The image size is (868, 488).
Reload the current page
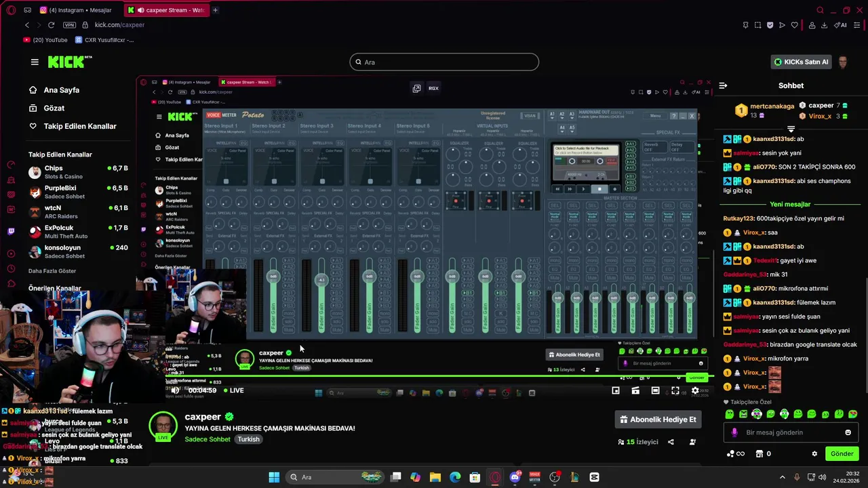tap(51, 25)
